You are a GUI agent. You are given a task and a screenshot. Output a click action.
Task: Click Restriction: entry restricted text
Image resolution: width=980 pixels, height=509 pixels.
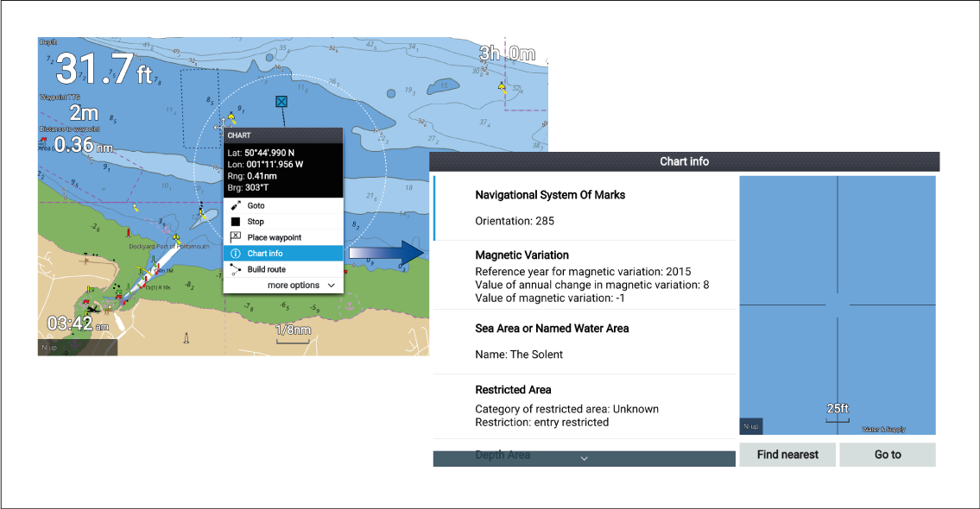click(x=542, y=423)
